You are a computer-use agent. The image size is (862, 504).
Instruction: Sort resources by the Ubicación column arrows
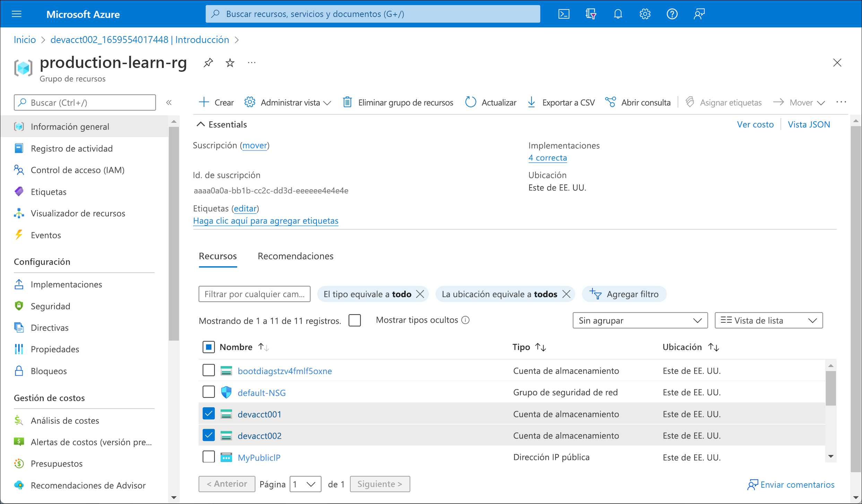(x=714, y=347)
